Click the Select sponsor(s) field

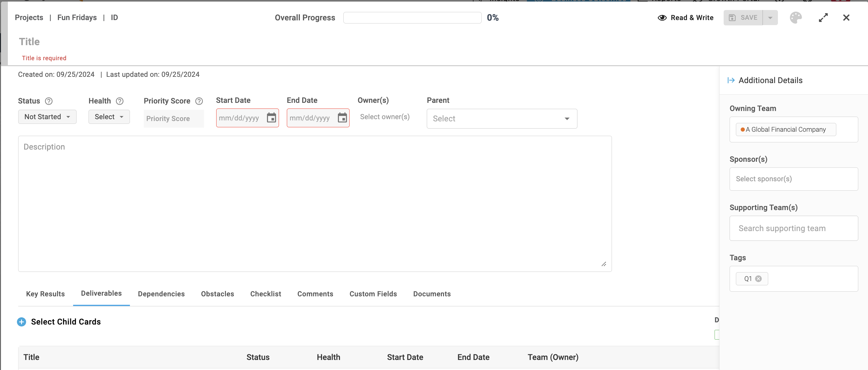click(794, 179)
